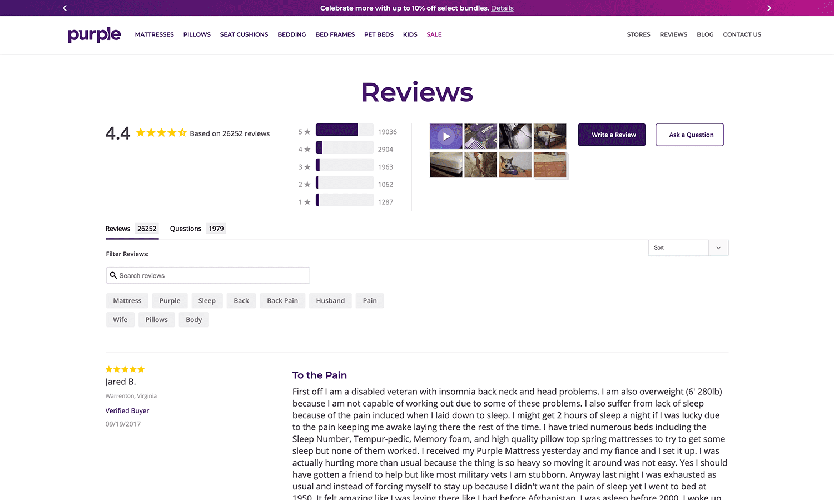834x500 pixels.
Task: Open the banner Details link
Action: coord(502,8)
